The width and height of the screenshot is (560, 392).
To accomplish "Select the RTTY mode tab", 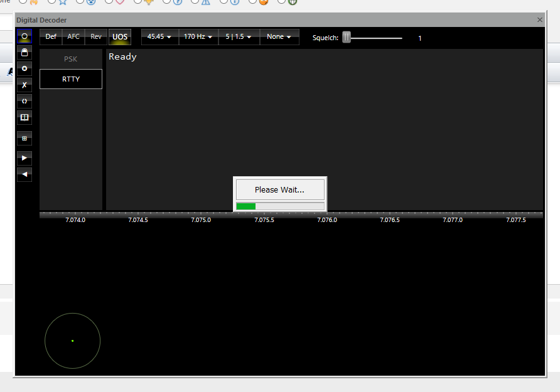I will point(71,79).
